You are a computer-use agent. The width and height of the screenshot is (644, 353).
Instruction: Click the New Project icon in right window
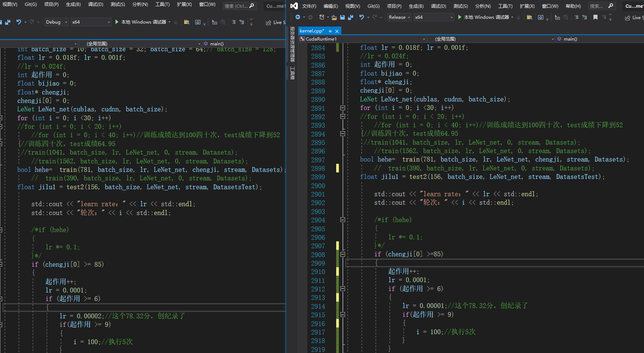tap(322, 17)
